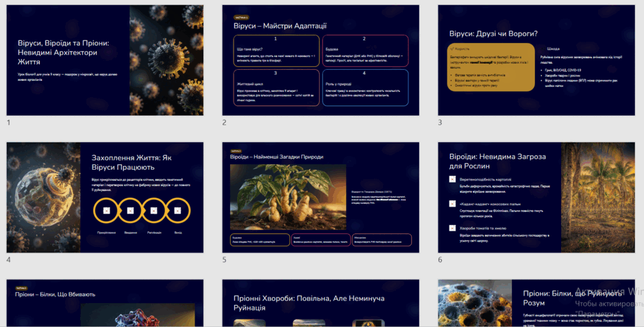Click the step label 'Прикріплення'
The image size is (644, 327).
106,233
